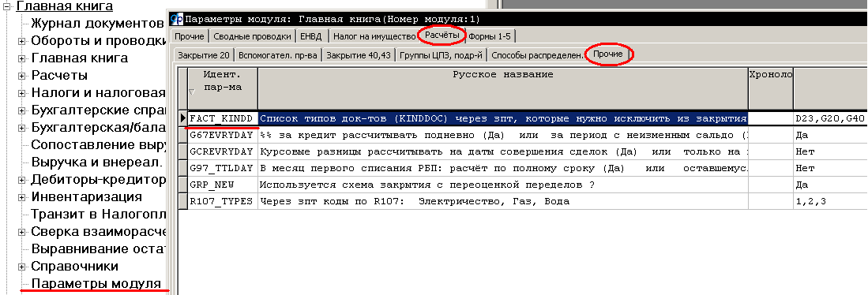
Task: Open Вспомогател. пр-ва sub-tab
Action: pos(278,55)
